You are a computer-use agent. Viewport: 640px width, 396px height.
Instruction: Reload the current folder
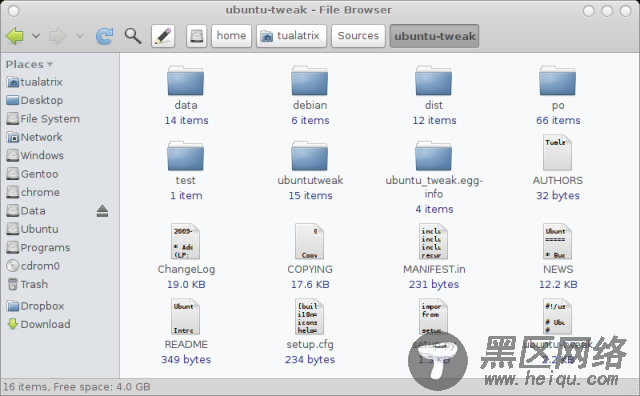coord(104,36)
